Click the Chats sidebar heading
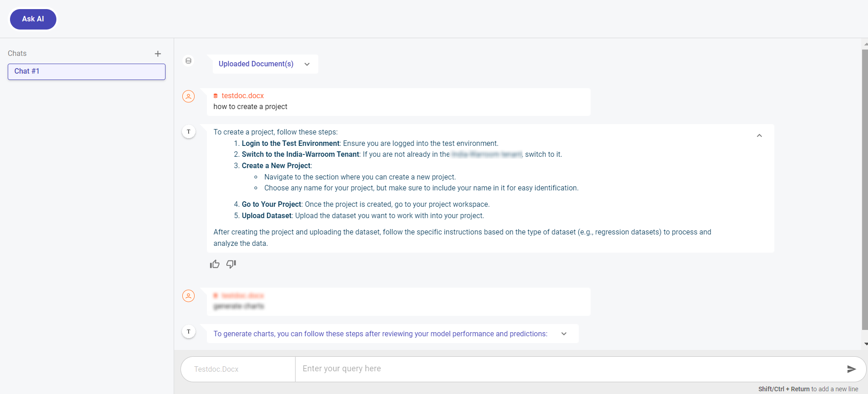Screen dimensions: 868x394 17,54
